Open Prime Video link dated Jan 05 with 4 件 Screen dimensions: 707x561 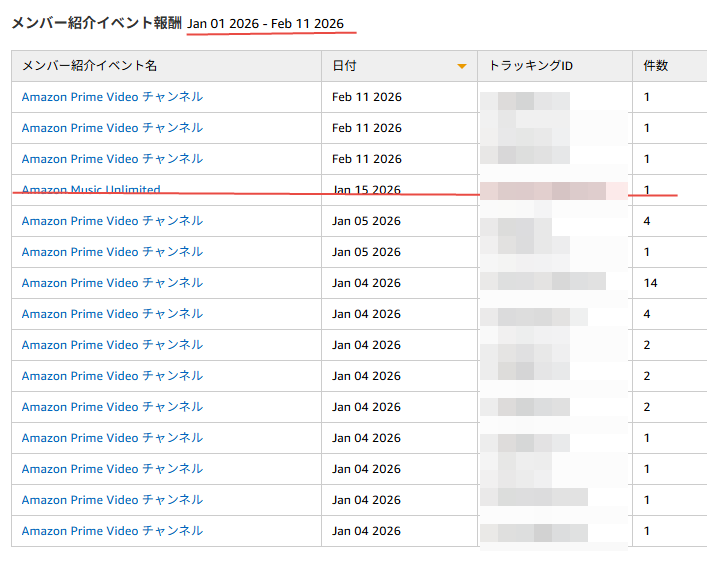[112, 221]
